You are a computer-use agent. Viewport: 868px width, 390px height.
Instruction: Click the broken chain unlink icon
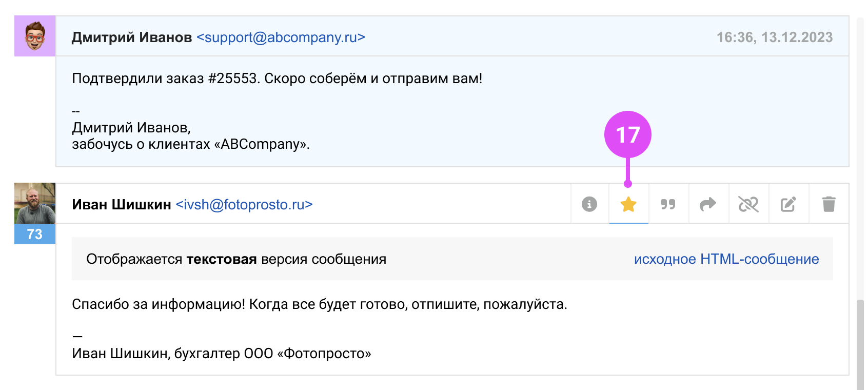(x=748, y=204)
